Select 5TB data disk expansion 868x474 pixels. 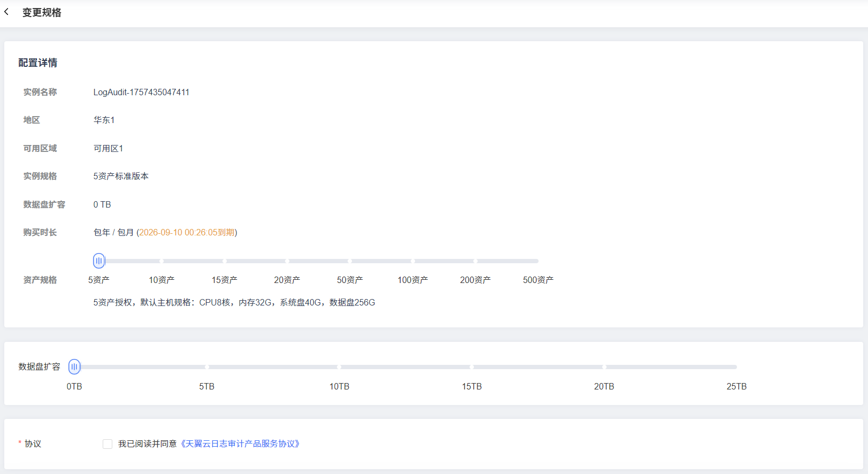pyautogui.click(x=207, y=367)
